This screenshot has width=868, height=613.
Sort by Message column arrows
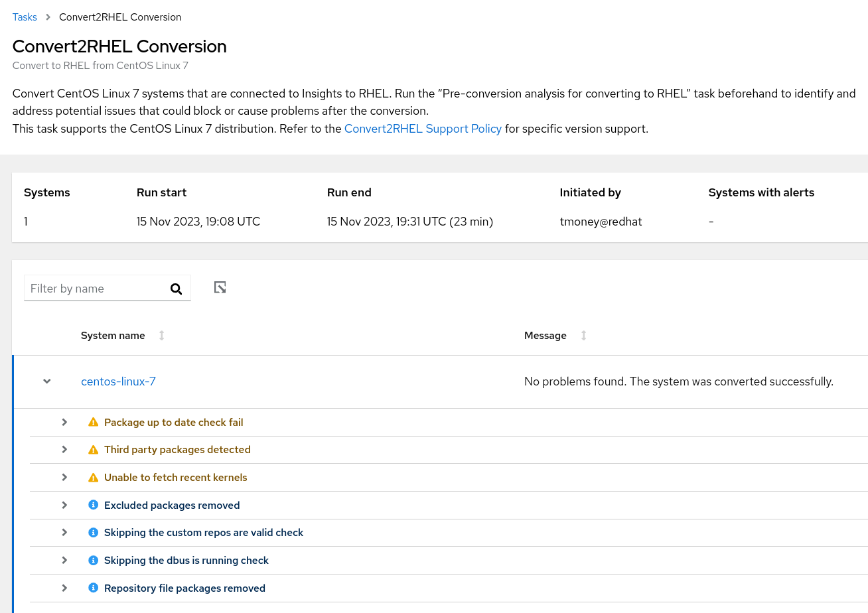point(584,336)
